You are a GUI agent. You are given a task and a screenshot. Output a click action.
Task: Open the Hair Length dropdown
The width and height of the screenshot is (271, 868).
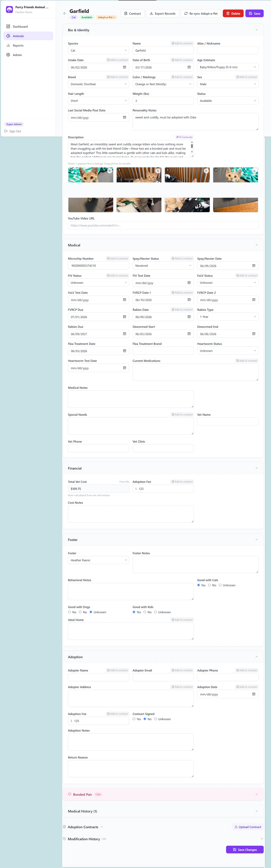pos(98,101)
